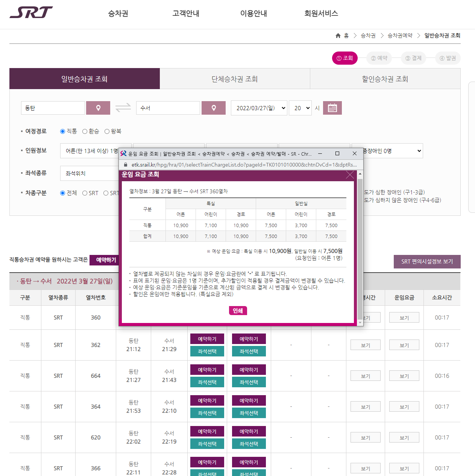Click 00:16 duration for train 664
This screenshot has height=476, width=475.
442,376
